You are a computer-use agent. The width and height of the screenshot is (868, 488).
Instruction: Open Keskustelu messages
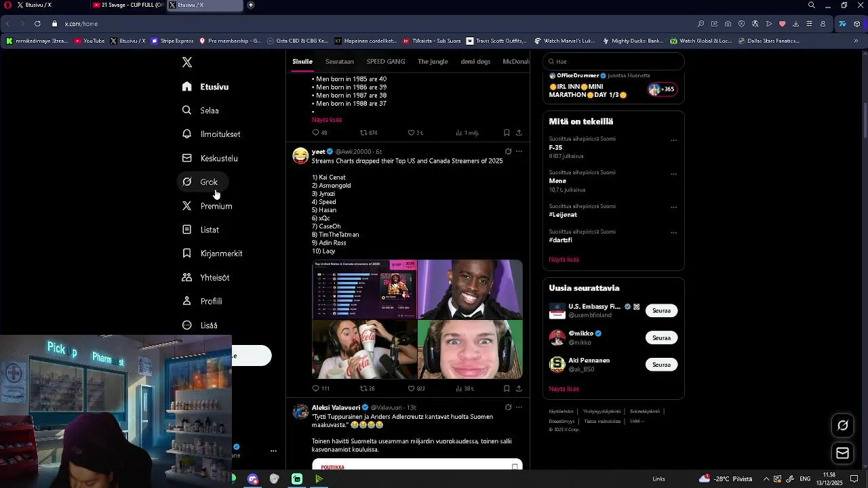point(210,158)
